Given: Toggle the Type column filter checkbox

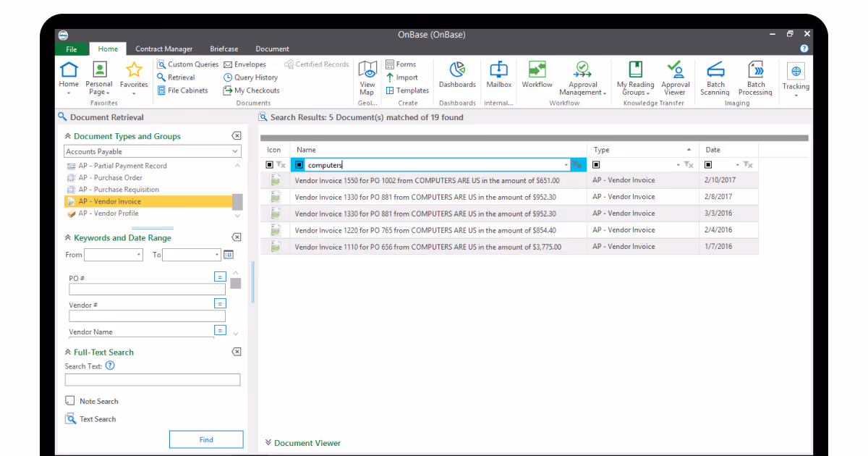Looking at the screenshot, I should click(x=596, y=165).
